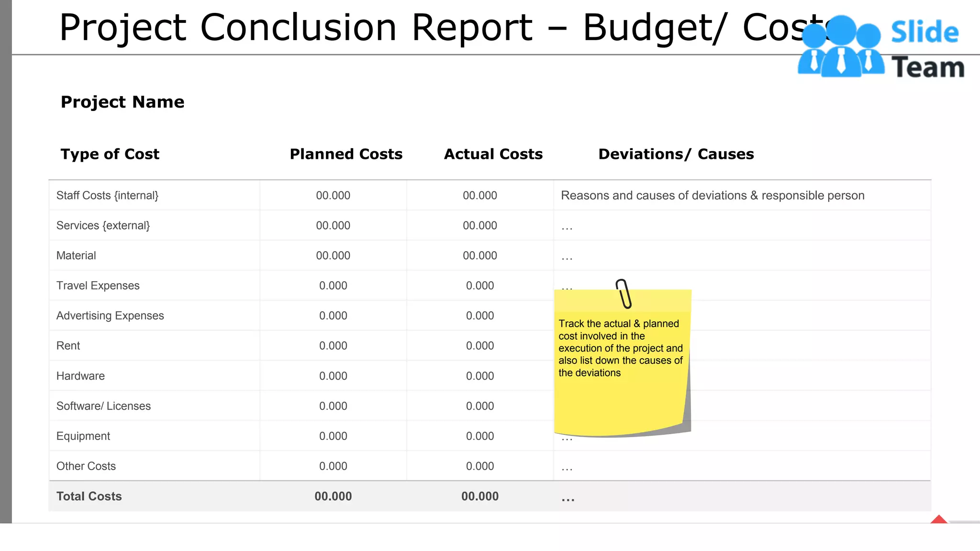Click actual cost value for Software/ Licenses
The width and height of the screenshot is (980, 551).
click(480, 406)
